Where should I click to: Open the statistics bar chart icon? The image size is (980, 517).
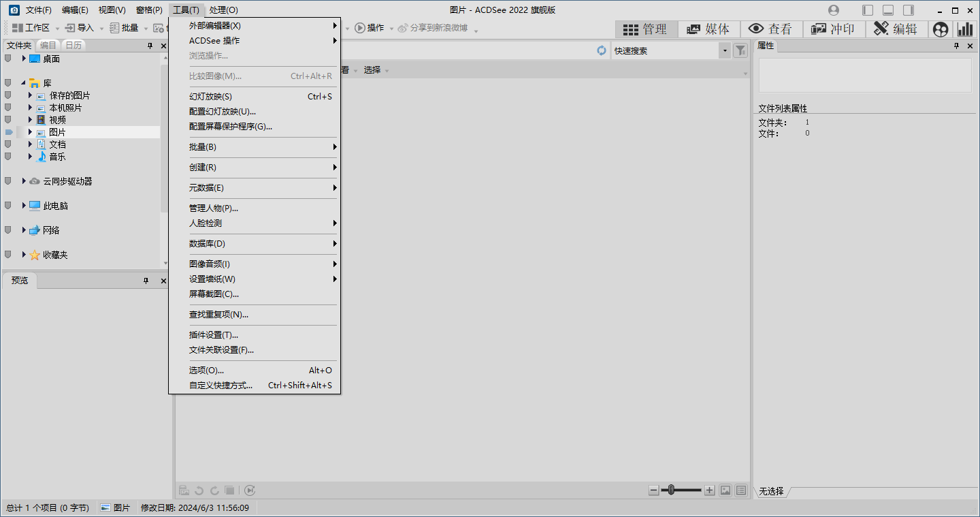point(965,29)
